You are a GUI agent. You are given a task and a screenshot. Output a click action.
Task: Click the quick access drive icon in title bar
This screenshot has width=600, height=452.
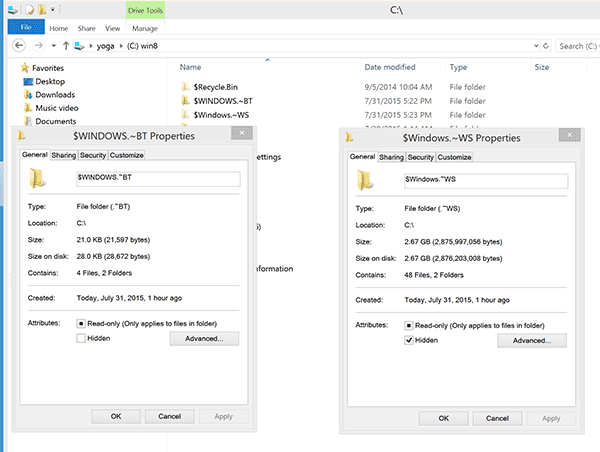[x=13, y=10]
